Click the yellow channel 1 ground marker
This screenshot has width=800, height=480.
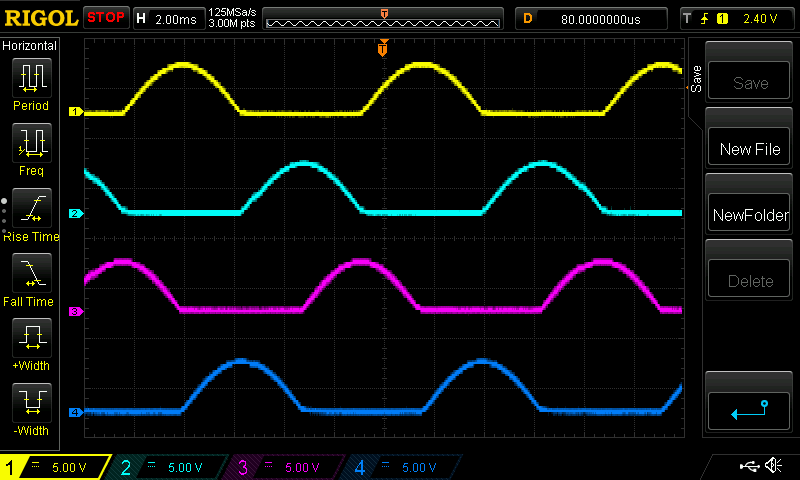(x=76, y=111)
